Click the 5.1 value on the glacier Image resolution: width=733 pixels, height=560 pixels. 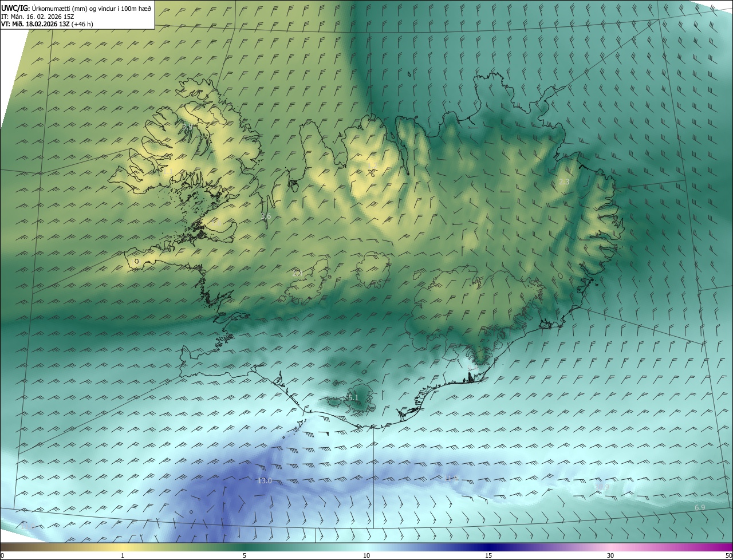pyautogui.click(x=353, y=397)
